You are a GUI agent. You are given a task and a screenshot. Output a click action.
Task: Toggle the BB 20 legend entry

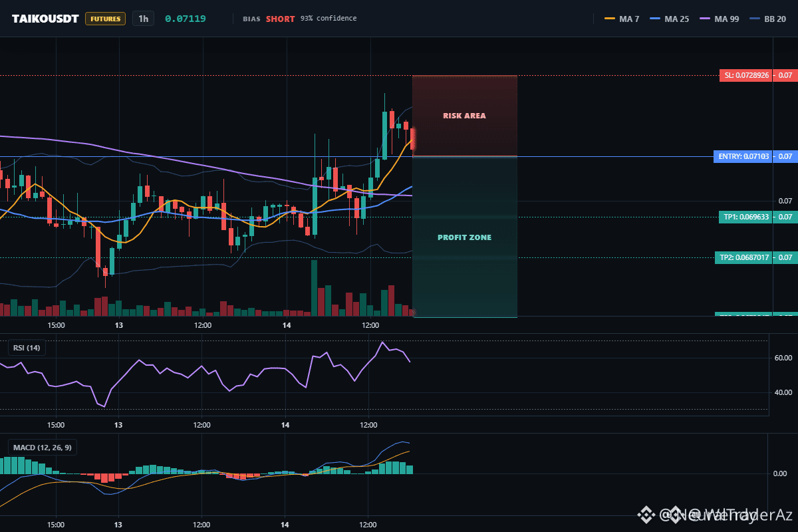coord(767,19)
